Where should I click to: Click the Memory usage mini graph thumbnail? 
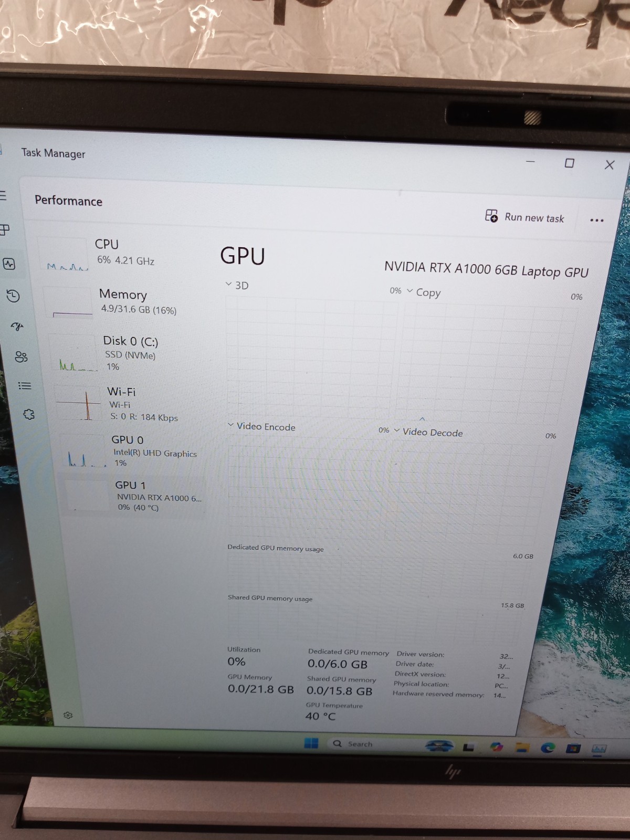68,302
